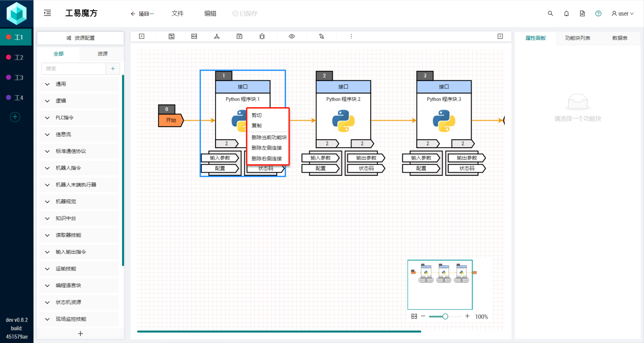Add a new workspace plus circle

coord(15,117)
